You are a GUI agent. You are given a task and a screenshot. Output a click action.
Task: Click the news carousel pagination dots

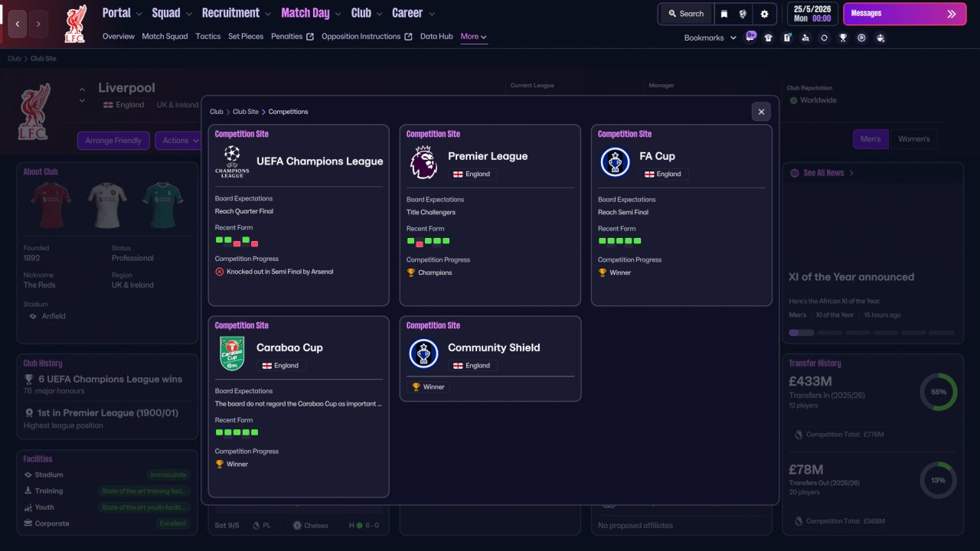click(x=872, y=333)
